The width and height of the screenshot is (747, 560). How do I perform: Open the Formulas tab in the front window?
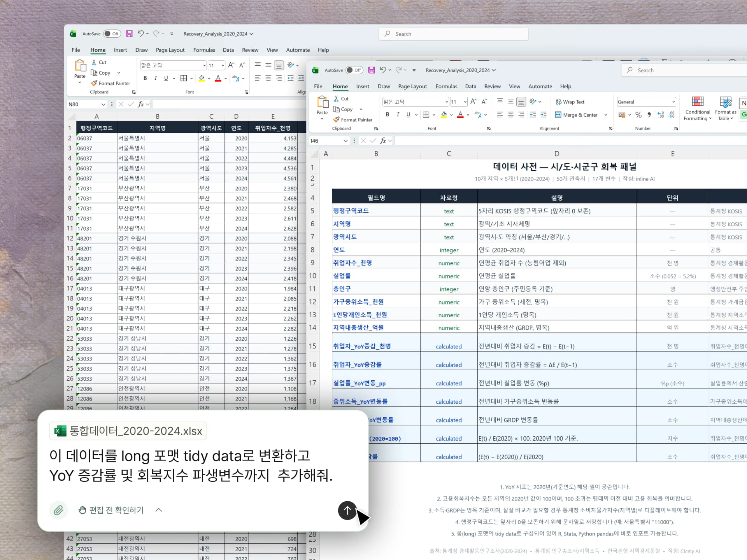coord(446,86)
